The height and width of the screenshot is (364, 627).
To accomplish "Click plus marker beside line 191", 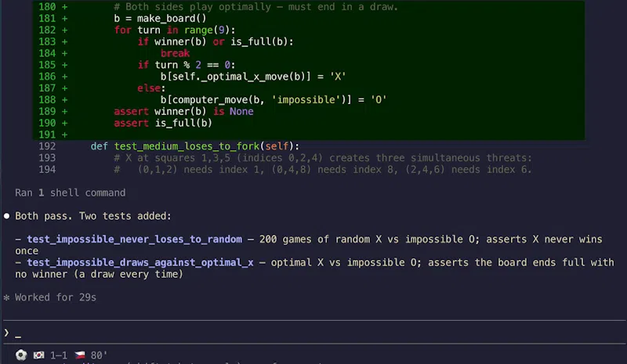I will 65,135.
